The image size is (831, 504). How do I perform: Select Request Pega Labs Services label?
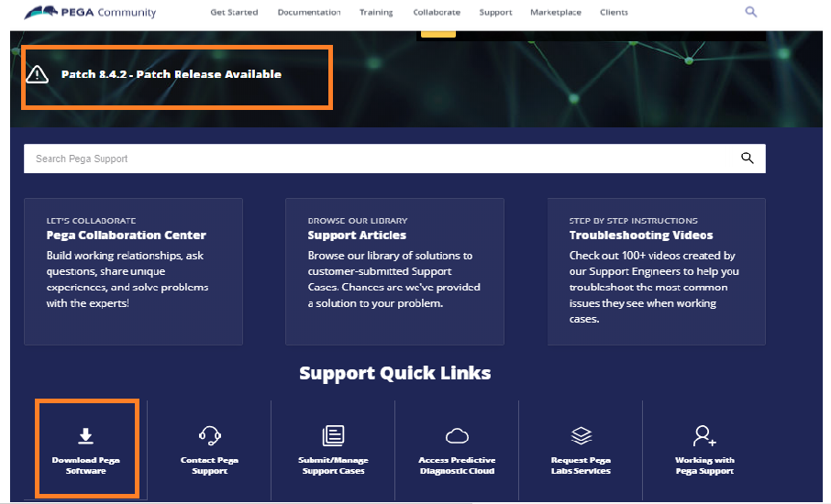click(x=581, y=466)
